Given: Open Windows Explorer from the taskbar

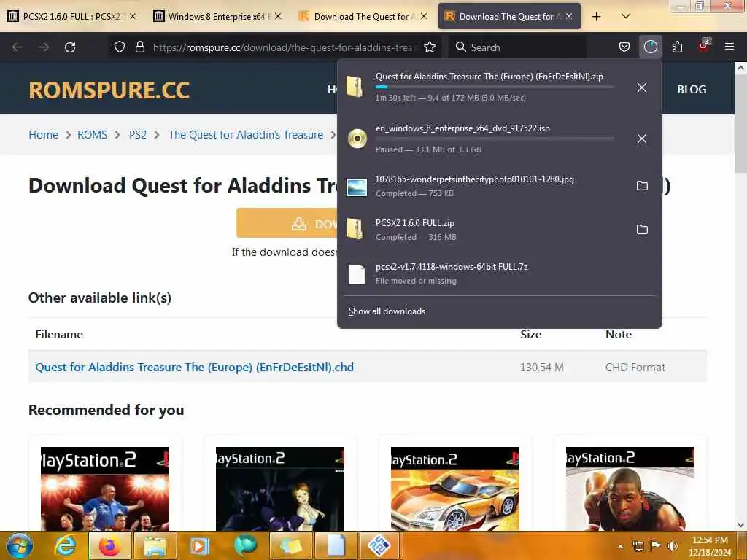Looking at the screenshot, I should (x=155, y=545).
